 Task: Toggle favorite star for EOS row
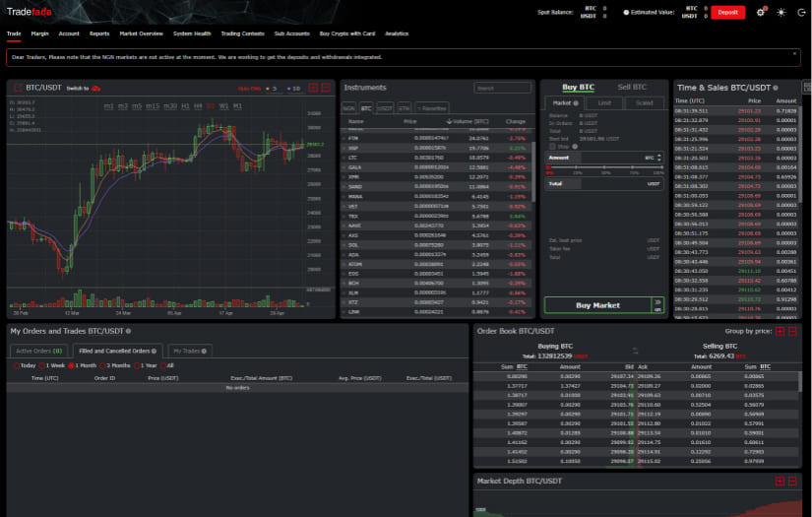344,274
